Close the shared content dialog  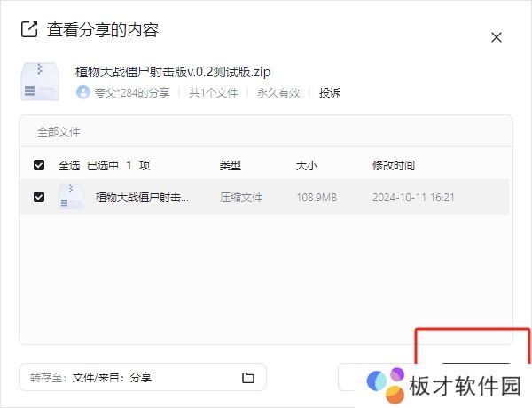(x=497, y=37)
